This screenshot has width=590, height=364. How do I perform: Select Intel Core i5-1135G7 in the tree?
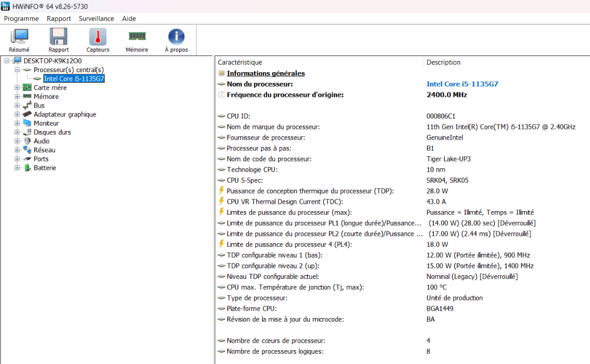click(74, 79)
